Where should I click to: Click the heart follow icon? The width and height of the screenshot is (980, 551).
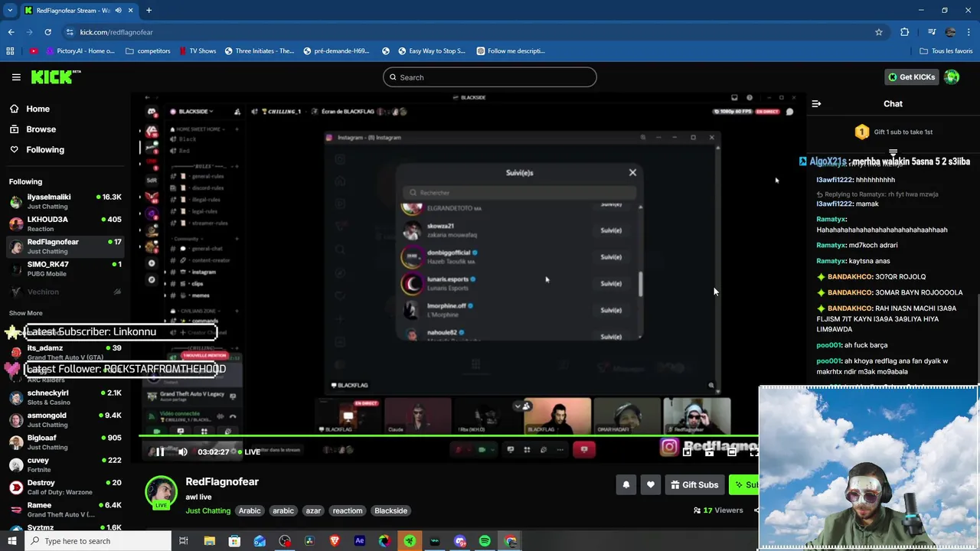(651, 484)
